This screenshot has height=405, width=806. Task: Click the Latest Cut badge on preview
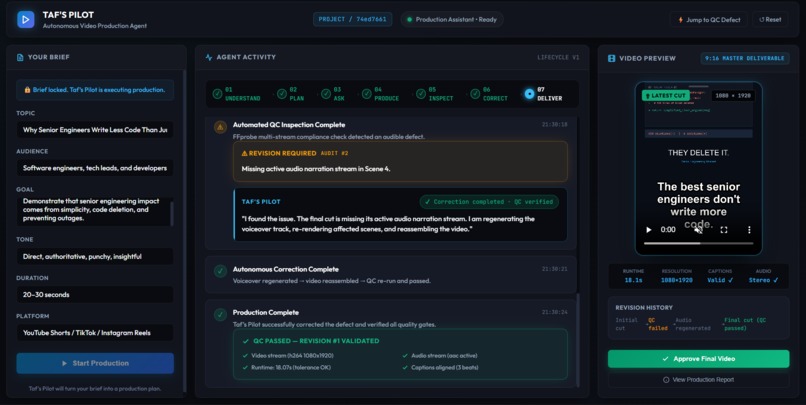coord(665,96)
